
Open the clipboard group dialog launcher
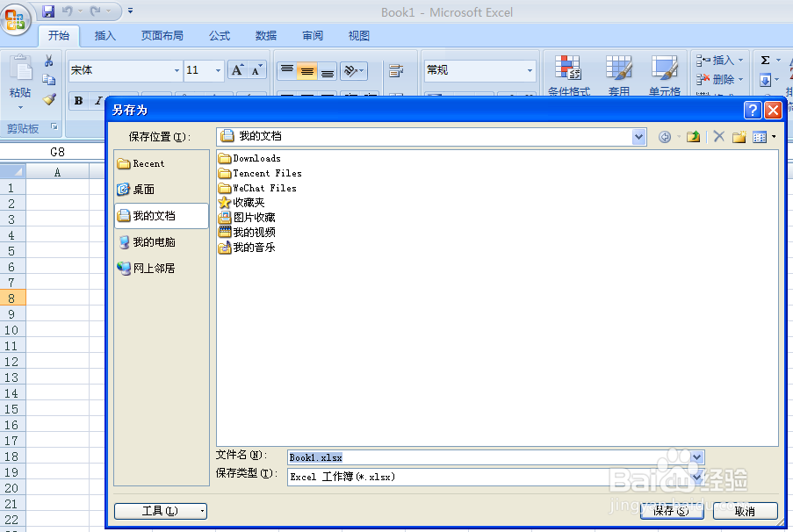[54, 127]
